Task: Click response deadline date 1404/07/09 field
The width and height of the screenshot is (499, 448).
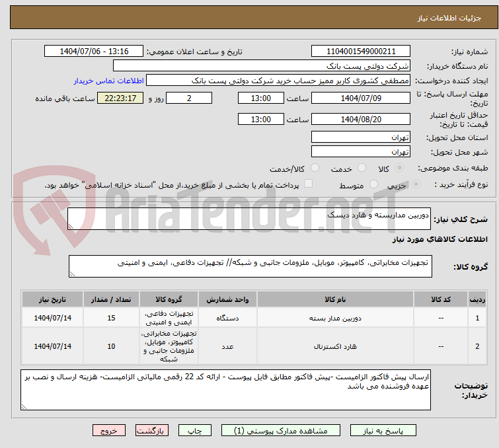Action: coord(361,98)
